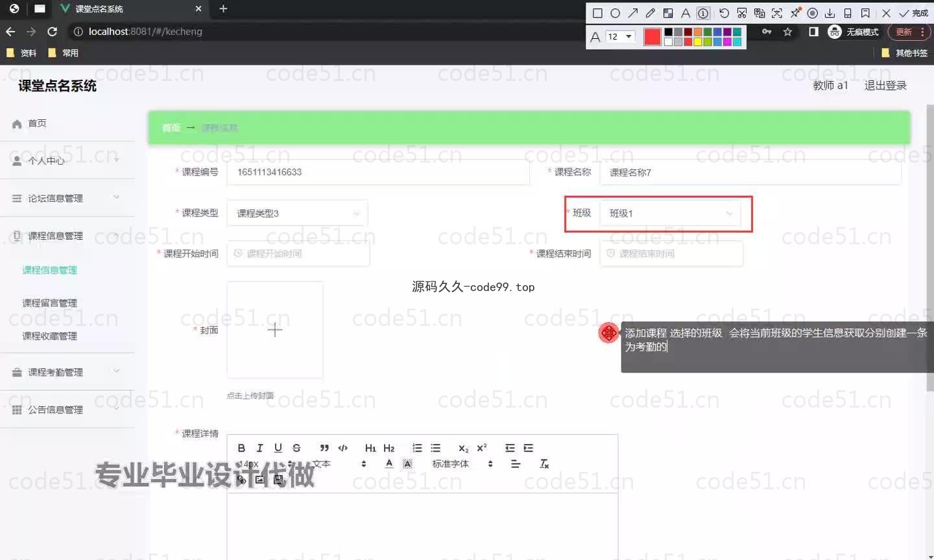Select the pencil drawing tool
Viewport: 934px width, 560px height.
click(x=650, y=13)
